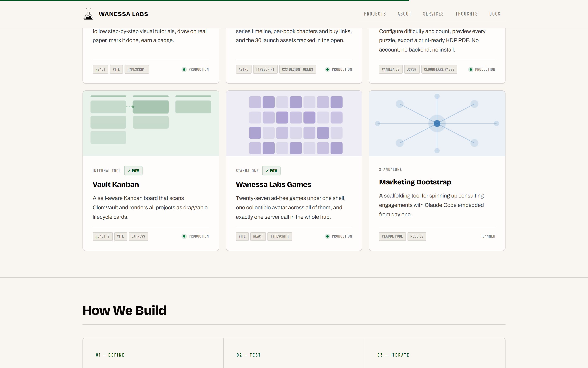This screenshot has width=588, height=368.
Task: Open the Services nav item
Action: (433, 14)
